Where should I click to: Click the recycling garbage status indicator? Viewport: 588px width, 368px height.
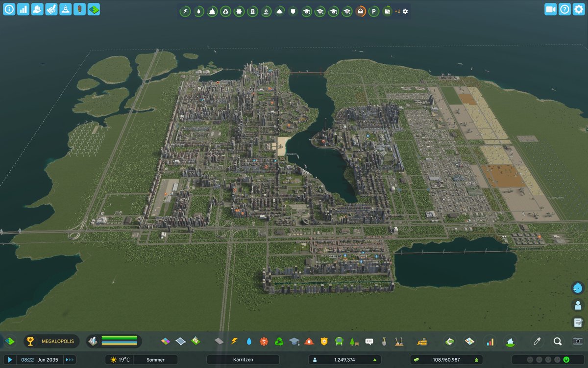pos(225,11)
